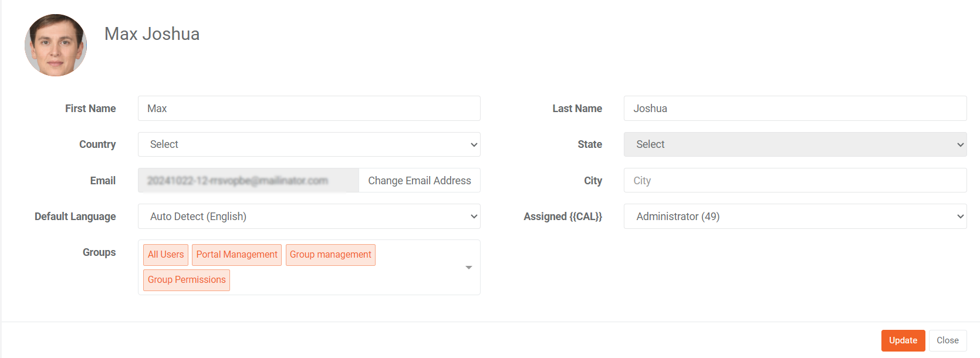Open the Assigned Administrator dropdown
This screenshot has height=358, width=980.
(x=795, y=217)
